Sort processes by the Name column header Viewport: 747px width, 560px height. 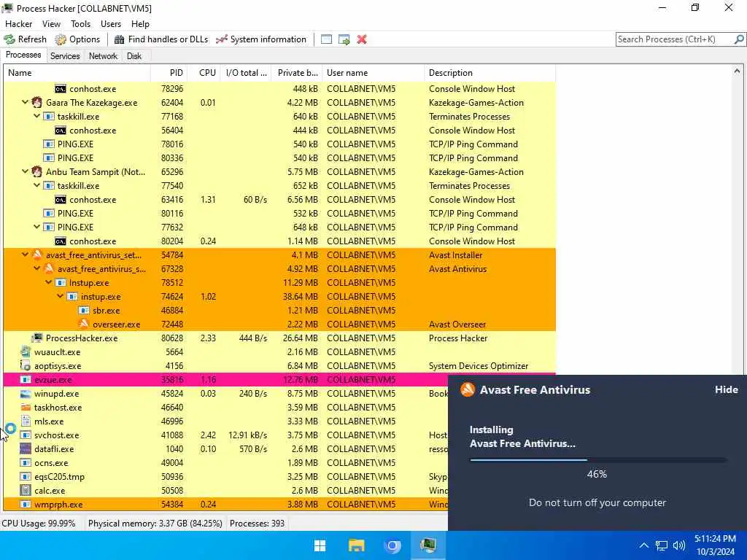(x=77, y=73)
